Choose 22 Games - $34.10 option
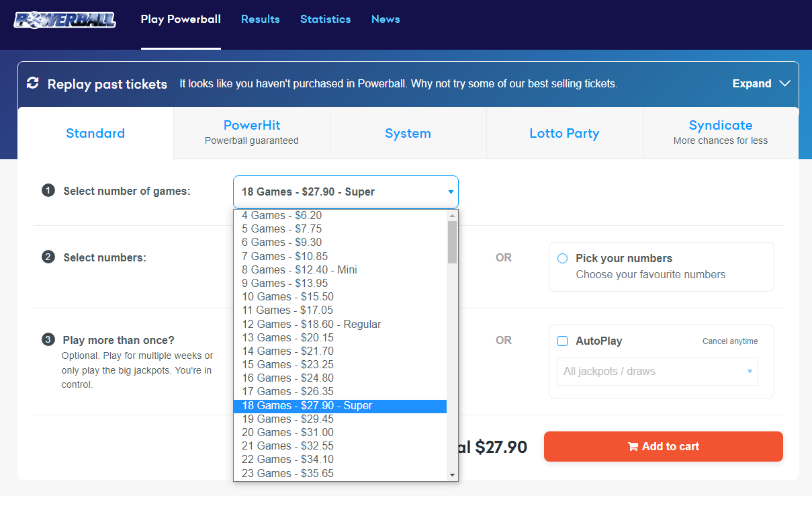 [340, 460]
